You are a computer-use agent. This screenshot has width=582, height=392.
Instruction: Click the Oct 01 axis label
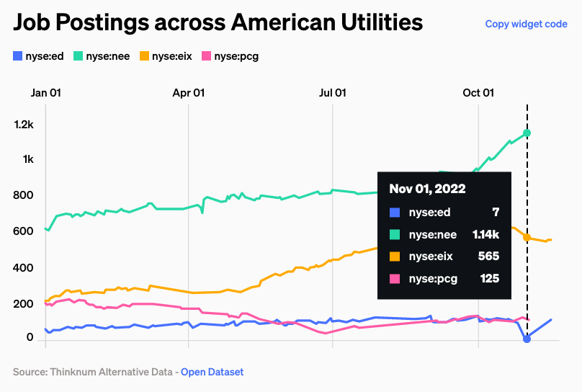tap(478, 93)
